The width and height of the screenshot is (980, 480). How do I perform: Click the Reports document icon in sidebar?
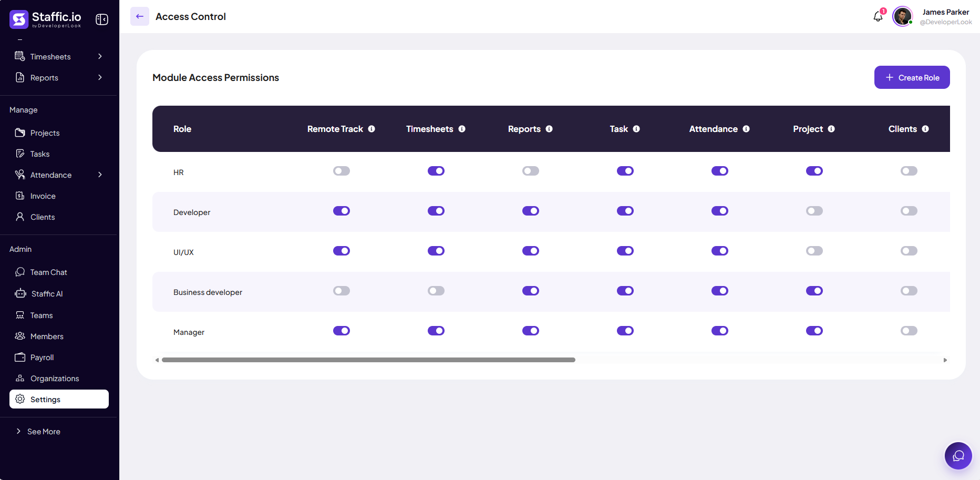click(20, 77)
